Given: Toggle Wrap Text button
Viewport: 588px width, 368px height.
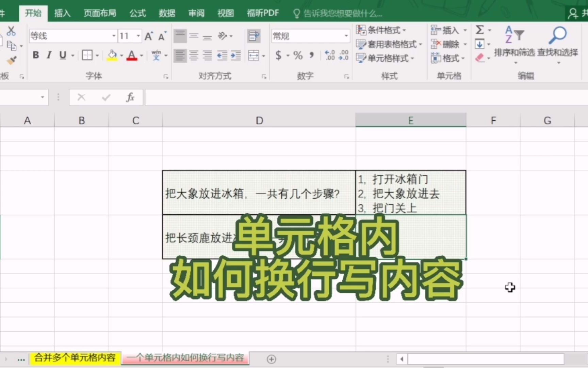Looking at the screenshot, I should click(254, 36).
